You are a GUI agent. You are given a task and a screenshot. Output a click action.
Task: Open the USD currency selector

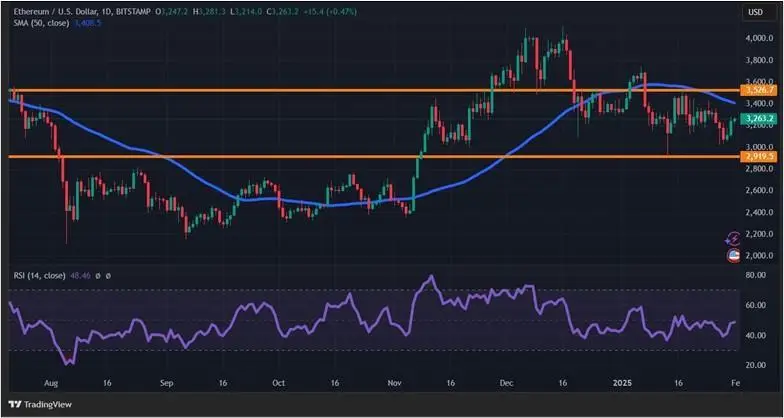(x=754, y=12)
